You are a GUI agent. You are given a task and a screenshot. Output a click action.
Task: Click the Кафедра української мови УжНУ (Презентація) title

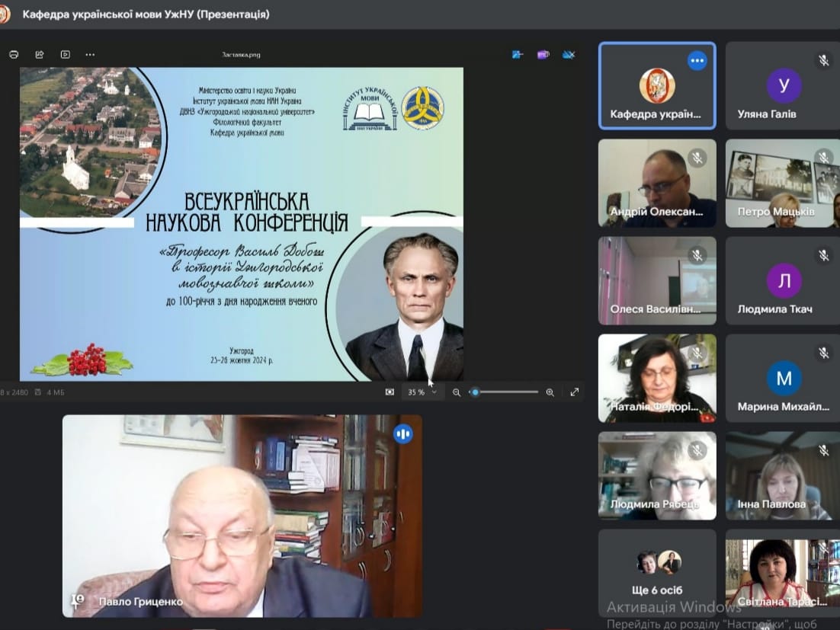click(x=146, y=14)
